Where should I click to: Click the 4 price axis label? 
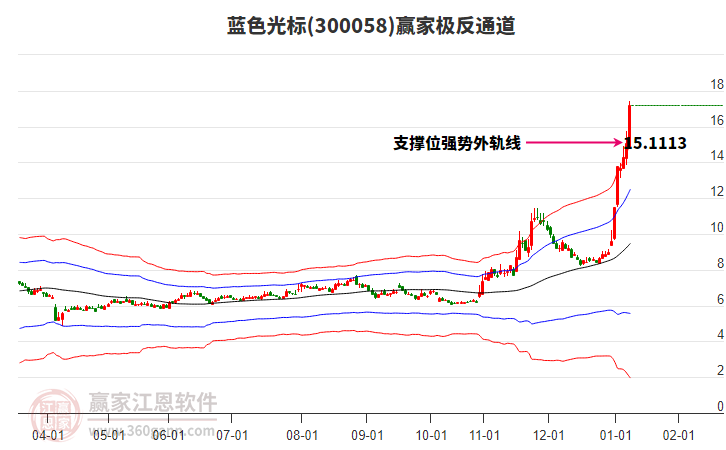click(720, 334)
